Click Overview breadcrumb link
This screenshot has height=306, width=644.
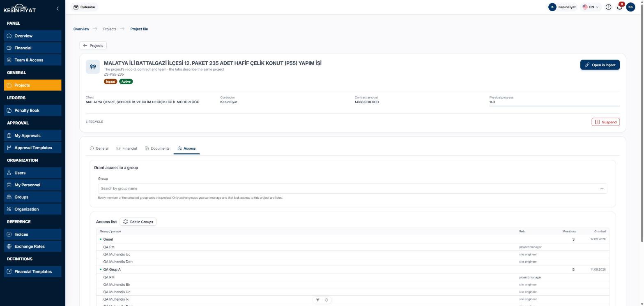click(81, 29)
